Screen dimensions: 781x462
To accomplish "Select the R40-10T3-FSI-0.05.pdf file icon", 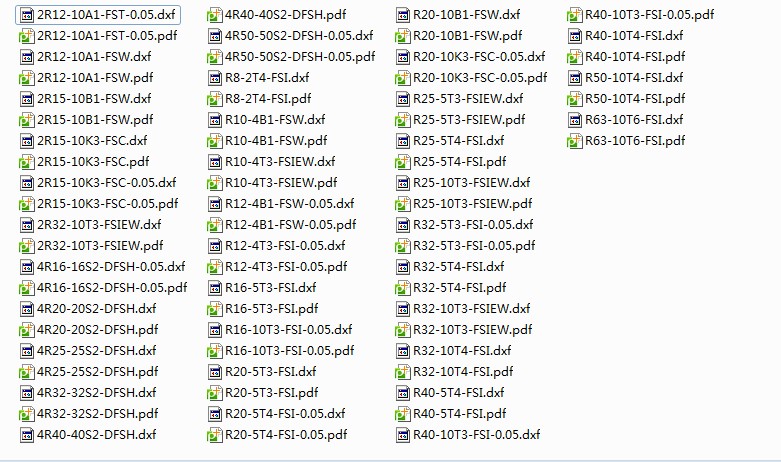I will pos(574,15).
